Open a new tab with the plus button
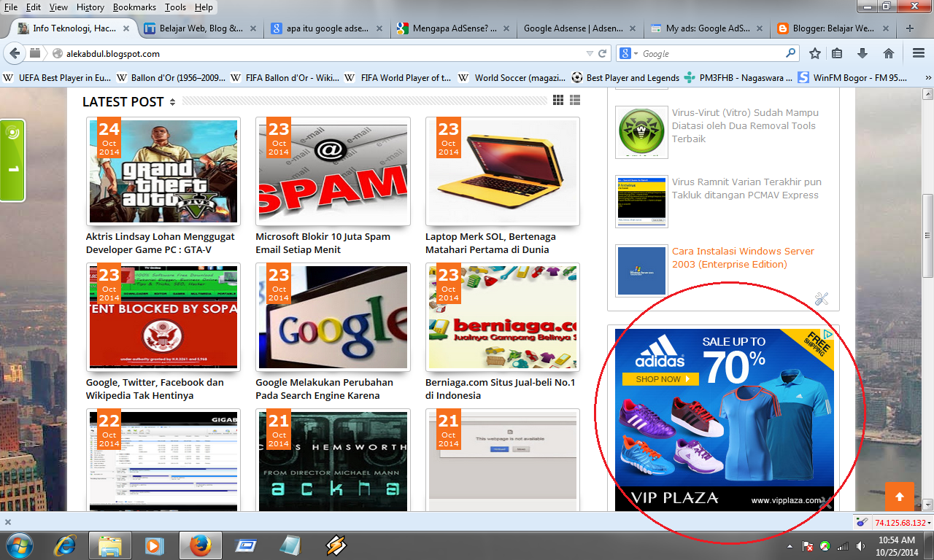This screenshot has height=560, width=934. pos(910,28)
